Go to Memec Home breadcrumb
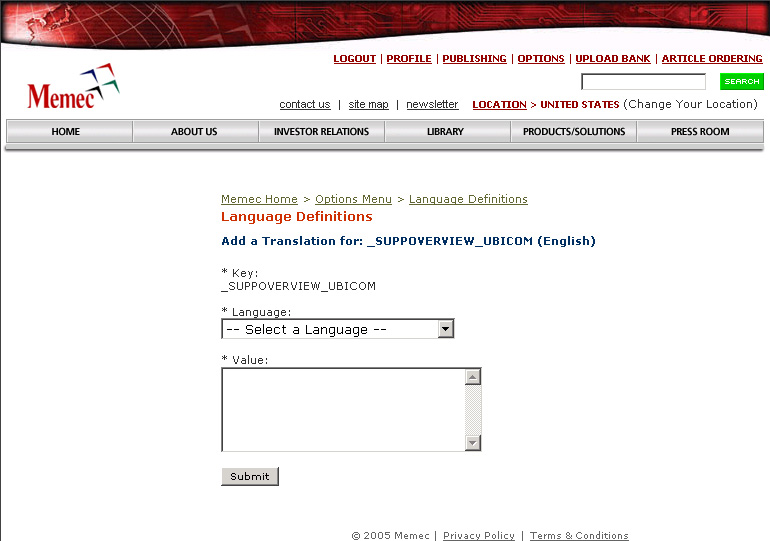The image size is (770, 541). click(259, 199)
